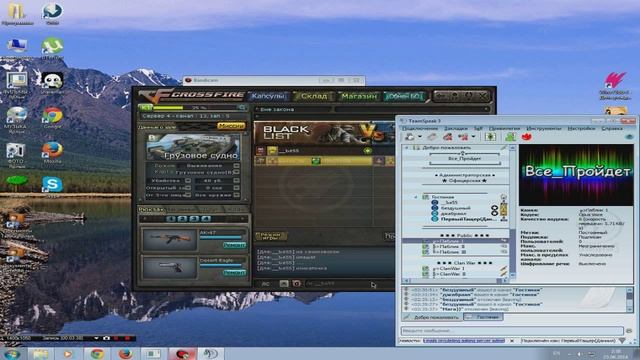The image size is (640, 360).
Task: Open the dropdown arrow beside the mute microphone icon
Action: click(473, 137)
